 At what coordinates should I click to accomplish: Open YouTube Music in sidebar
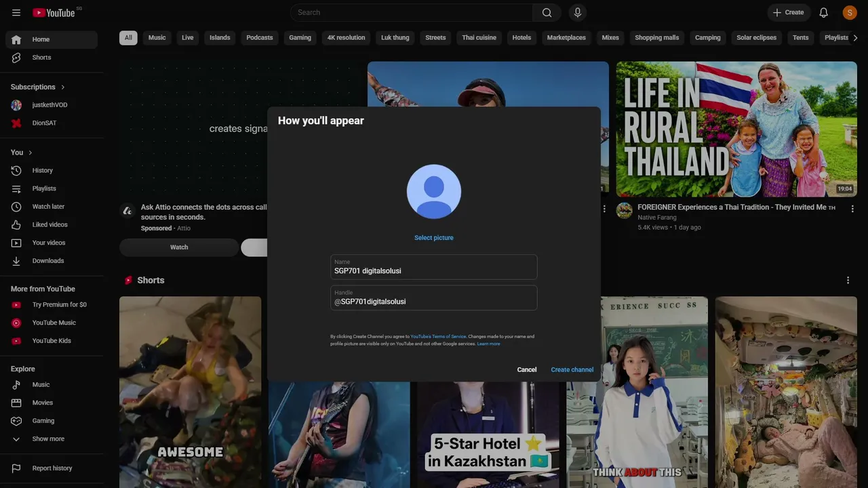(x=52, y=323)
